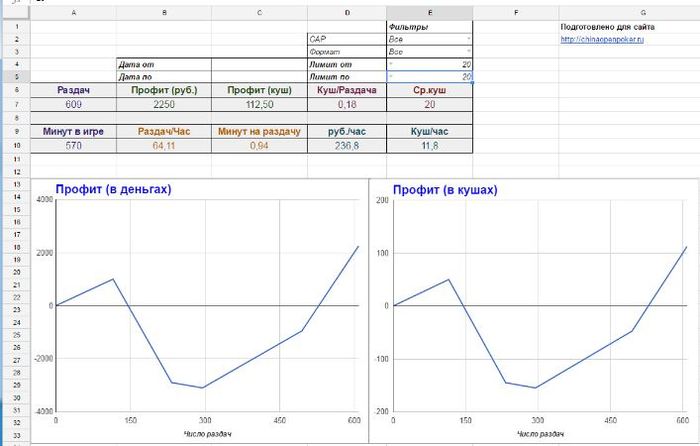Click the 4000 y-axis label of money chart
700x446 pixels.
[x=45, y=200]
